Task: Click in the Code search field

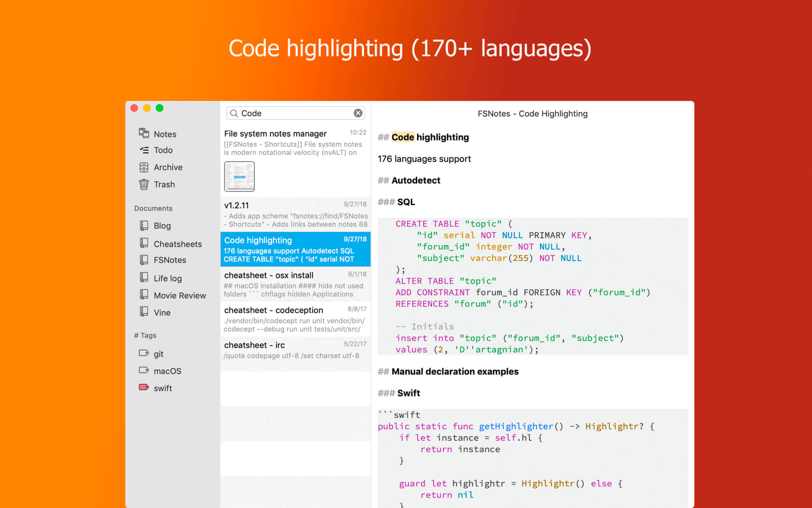Action: tap(295, 113)
